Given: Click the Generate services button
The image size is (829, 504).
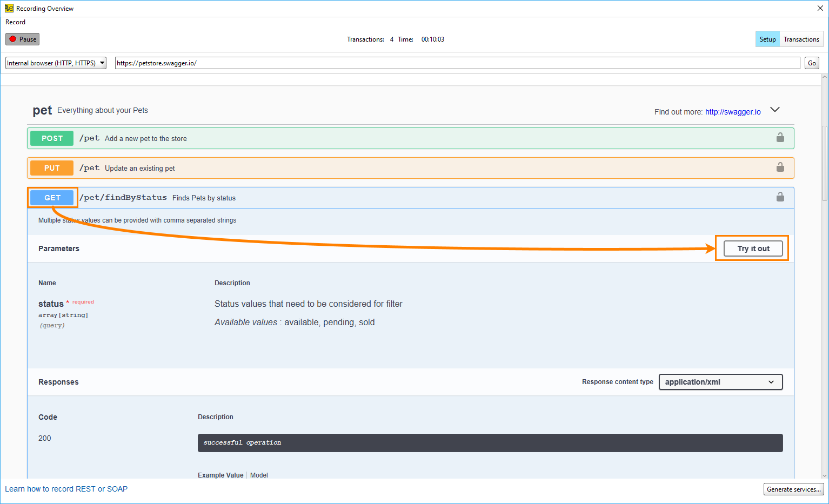Looking at the screenshot, I should pos(793,489).
